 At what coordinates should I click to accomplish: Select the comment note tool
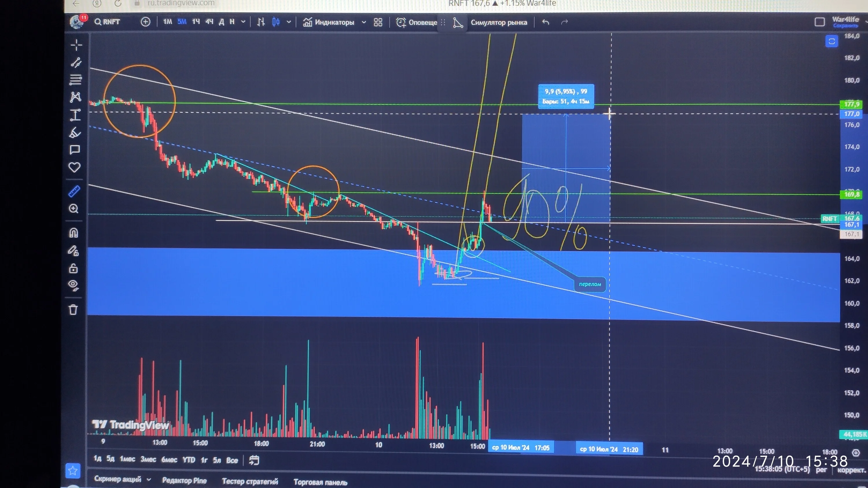pos(75,150)
